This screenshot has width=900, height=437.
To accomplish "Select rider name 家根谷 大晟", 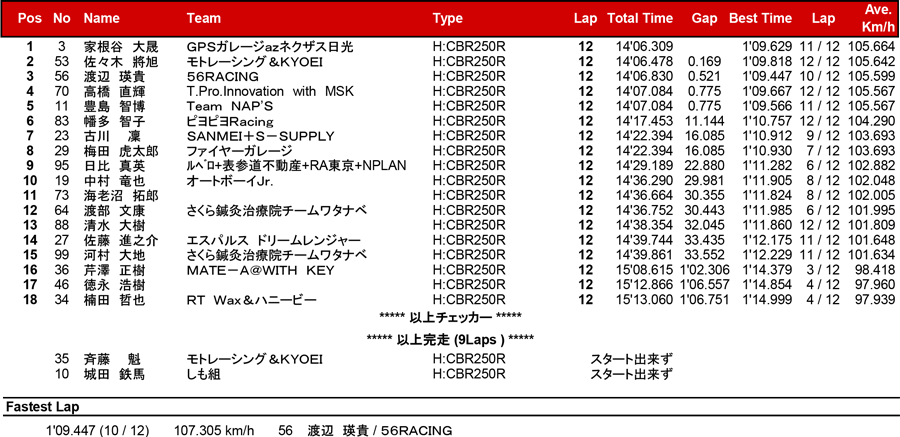I will tap(121, 47).
